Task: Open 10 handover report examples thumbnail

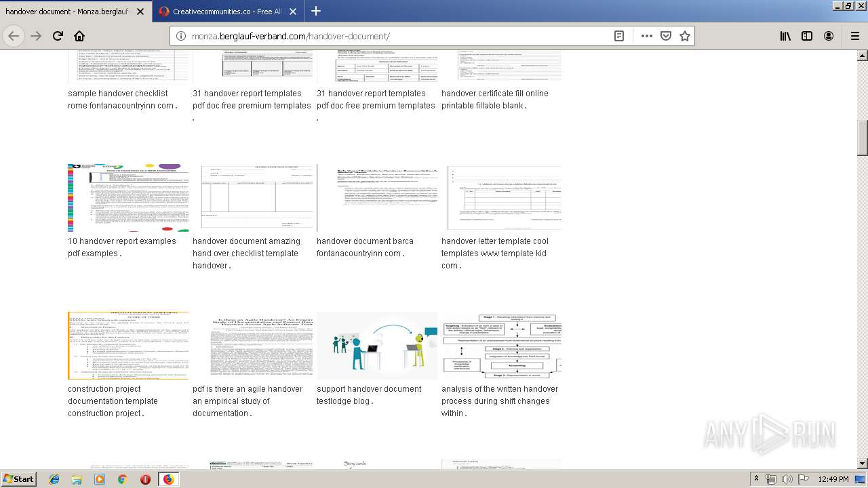Action: (x=128, y=197)
